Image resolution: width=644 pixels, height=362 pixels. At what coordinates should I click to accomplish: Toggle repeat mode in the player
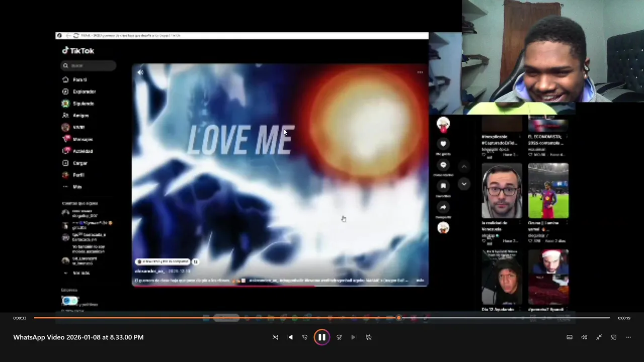click(368, 337)
